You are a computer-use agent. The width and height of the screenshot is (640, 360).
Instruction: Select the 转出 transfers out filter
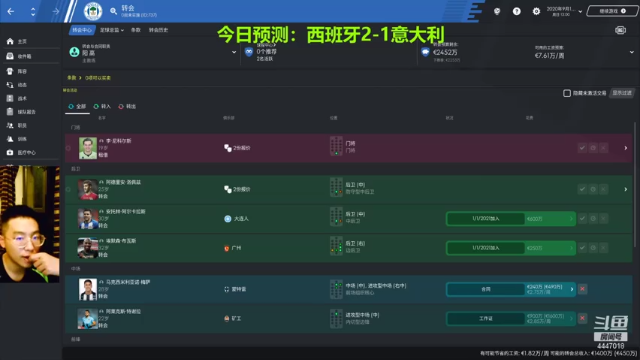point(127,107)
